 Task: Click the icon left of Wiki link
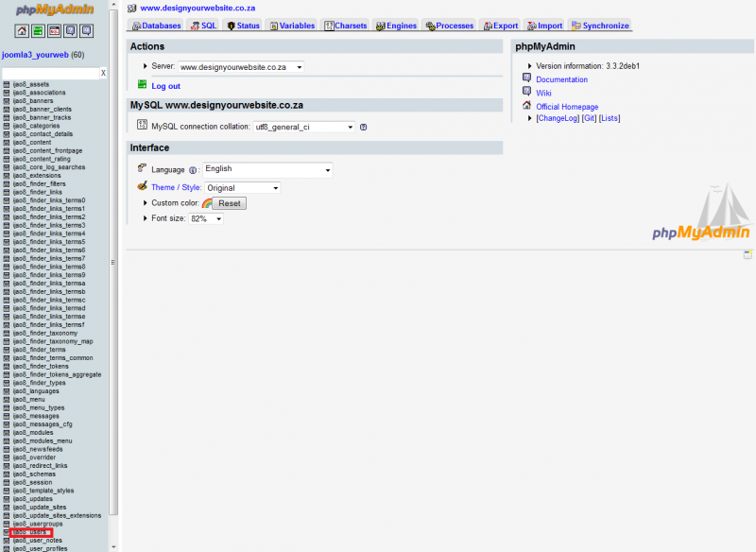(527, 91)
